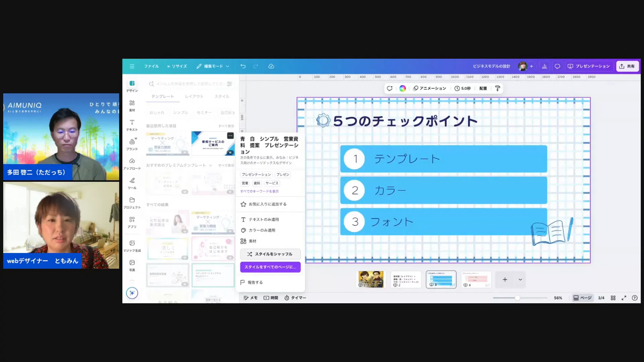The width and height of the screenshot is (644, 362).
Task: Open the 素材 elements panel
Action: [x=132, y=106]
